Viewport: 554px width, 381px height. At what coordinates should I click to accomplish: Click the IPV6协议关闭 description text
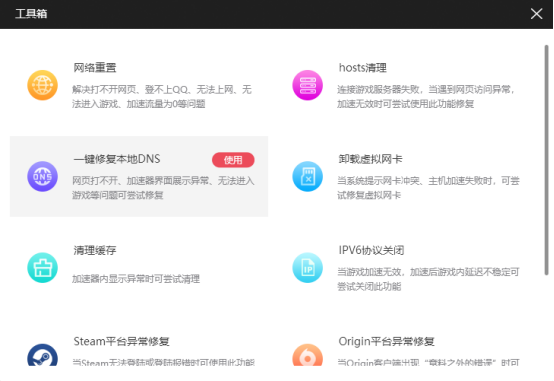(x=428, y=279)
